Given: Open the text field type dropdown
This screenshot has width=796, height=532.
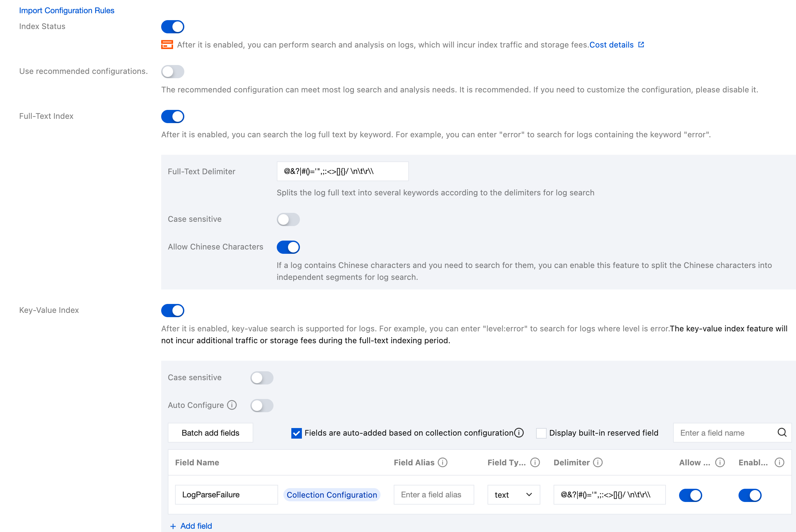Looking at the screenshot, I should pos(514,495).
